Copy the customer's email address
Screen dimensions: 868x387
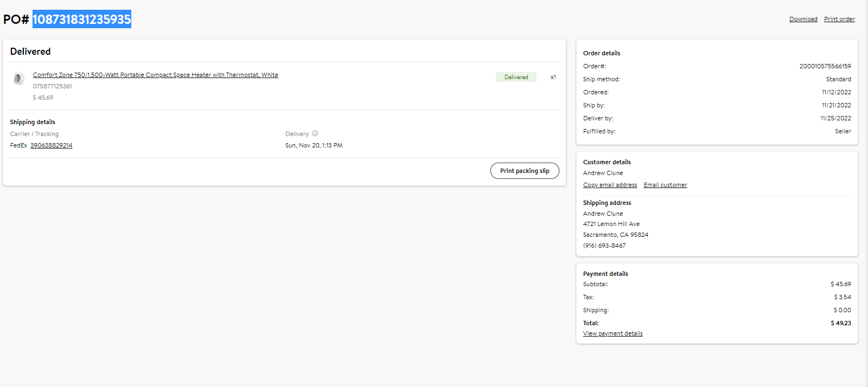coord(610,185)
